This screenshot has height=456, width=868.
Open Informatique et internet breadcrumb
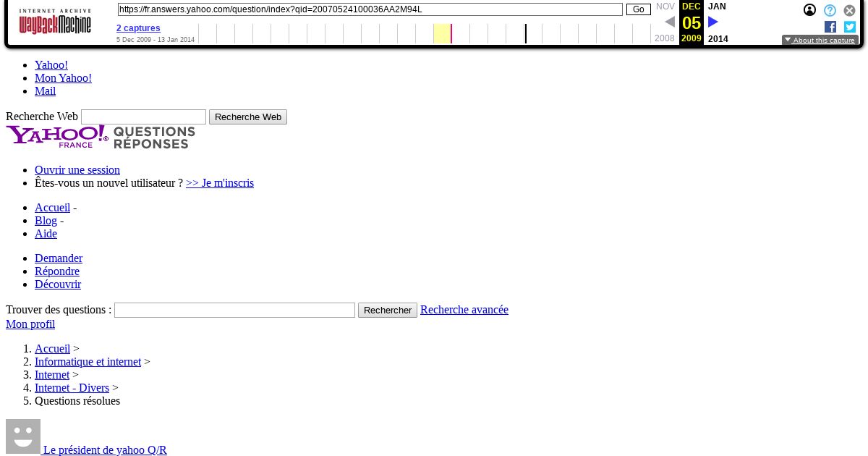(x=88, y=362)
